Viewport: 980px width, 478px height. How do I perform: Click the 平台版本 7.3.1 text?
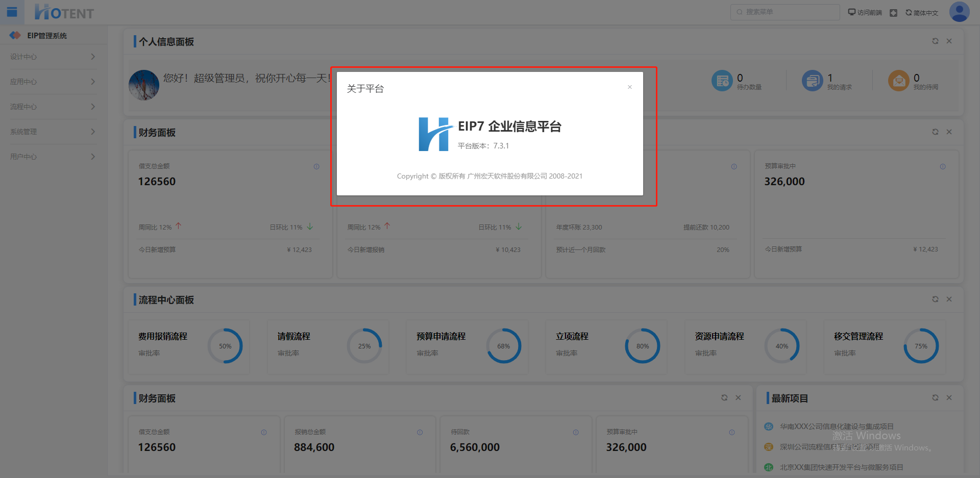(483, 146)
